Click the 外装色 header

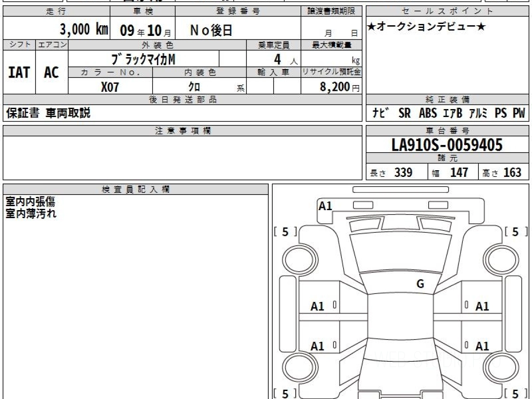(157, 45)
